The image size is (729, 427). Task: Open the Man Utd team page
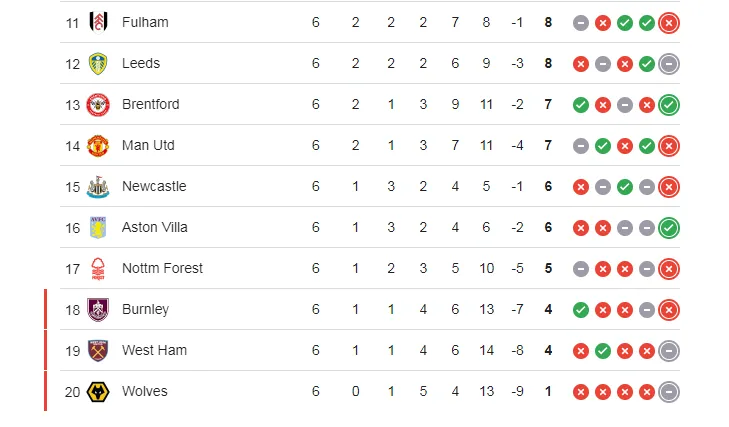tap(148, 145)
